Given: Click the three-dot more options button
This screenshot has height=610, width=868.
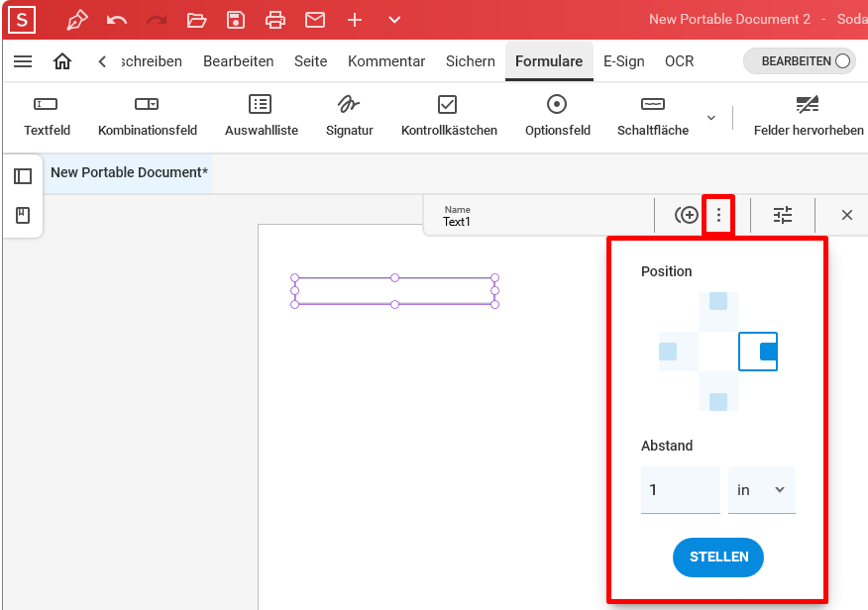Looking at the screenshot, I should [x=718, y=215].
